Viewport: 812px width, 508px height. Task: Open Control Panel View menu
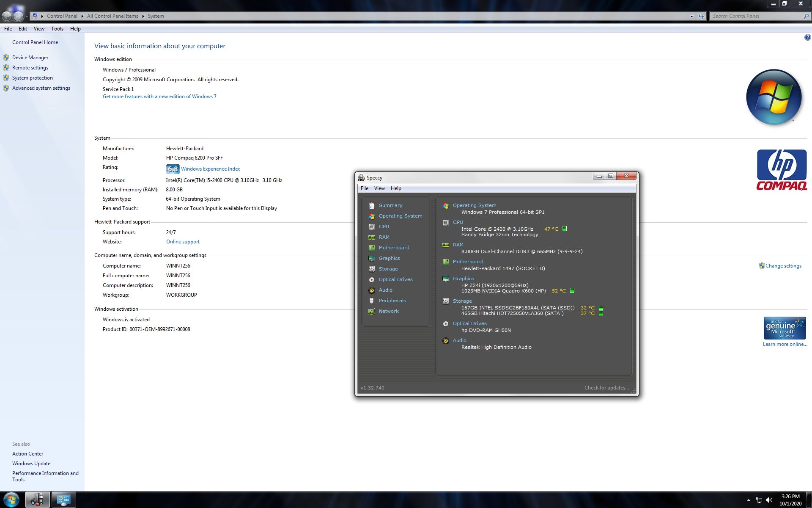pos(39,29)
